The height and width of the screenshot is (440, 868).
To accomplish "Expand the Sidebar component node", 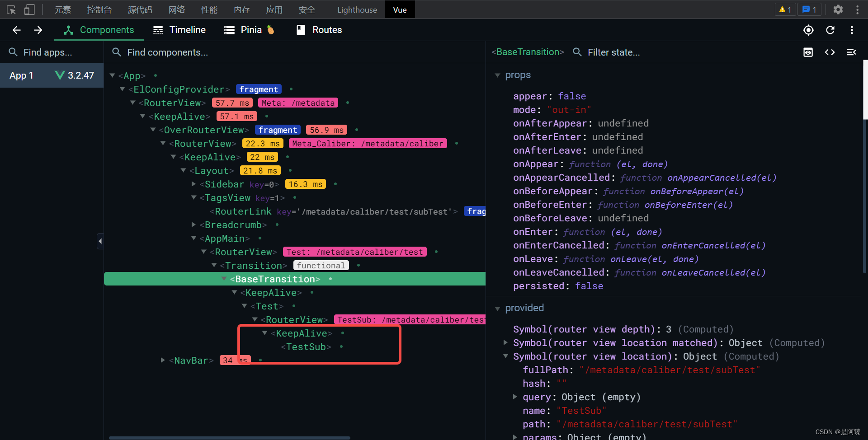I will tap(193, 184).
